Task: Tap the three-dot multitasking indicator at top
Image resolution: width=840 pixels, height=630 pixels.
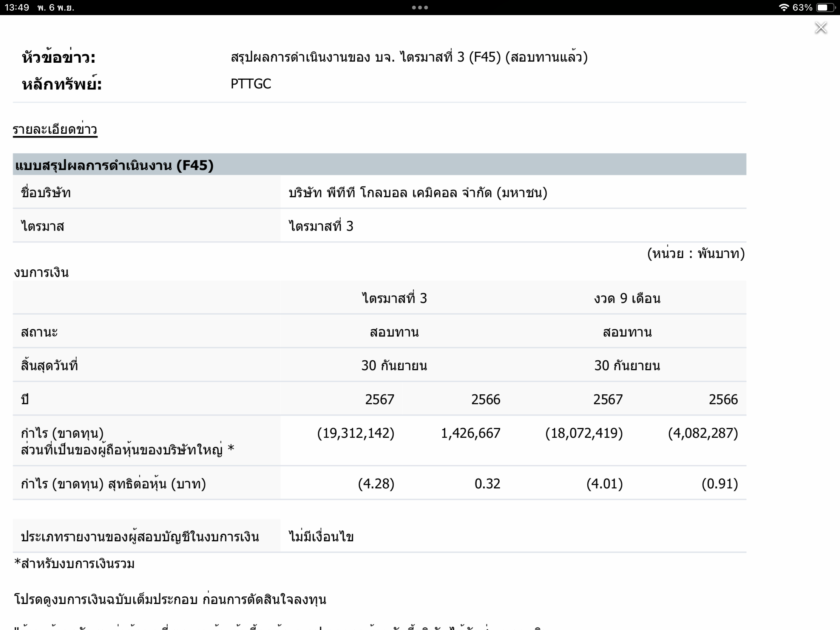Action: pos(420,8)
